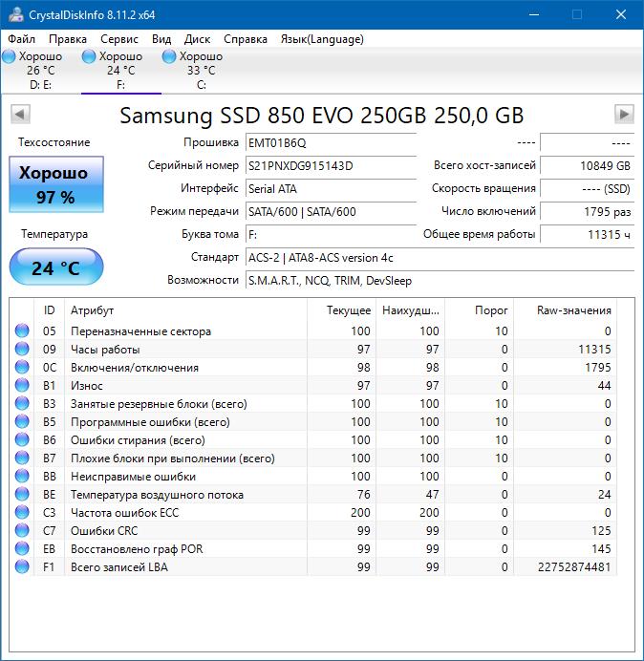This screenshot has height=661, width=644.
Task: Click status orb for attribute B5
Action: [x=22, y=421]
